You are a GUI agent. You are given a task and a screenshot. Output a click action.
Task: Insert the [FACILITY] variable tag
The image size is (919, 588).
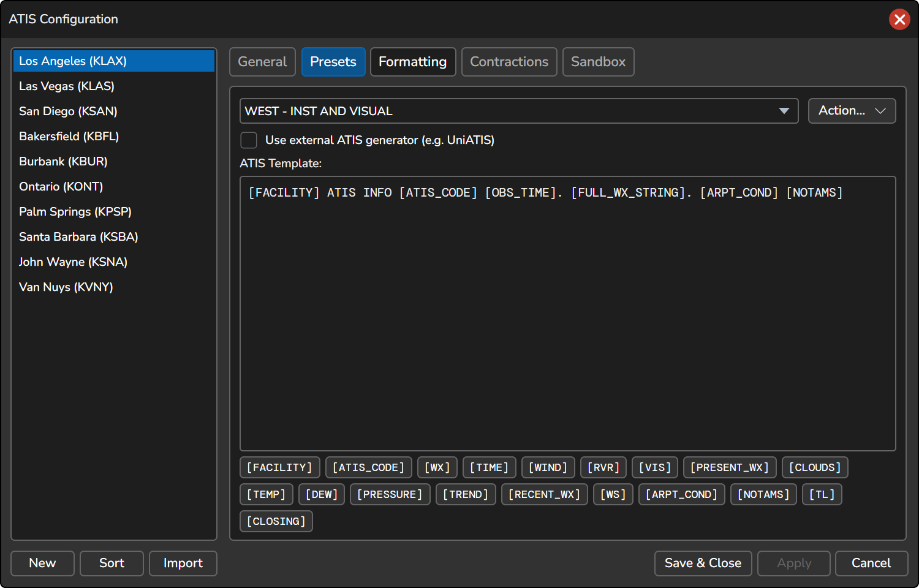tap(279, 467)
